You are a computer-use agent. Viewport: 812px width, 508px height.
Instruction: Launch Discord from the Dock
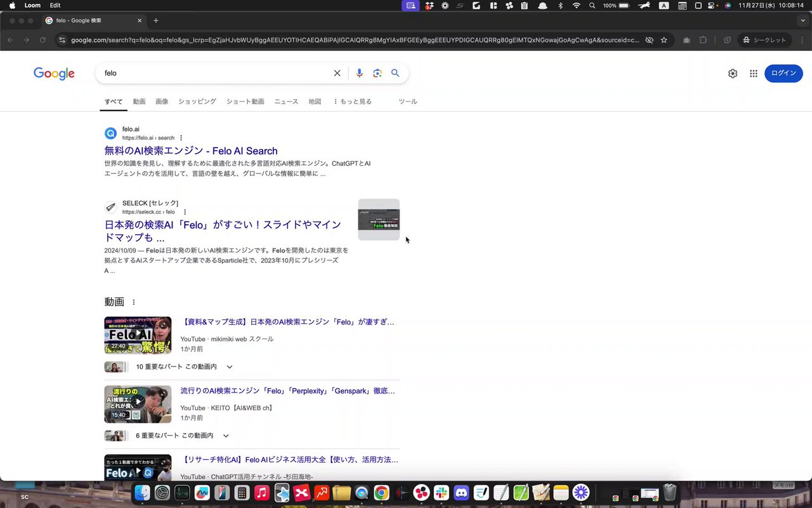point(461,493)
